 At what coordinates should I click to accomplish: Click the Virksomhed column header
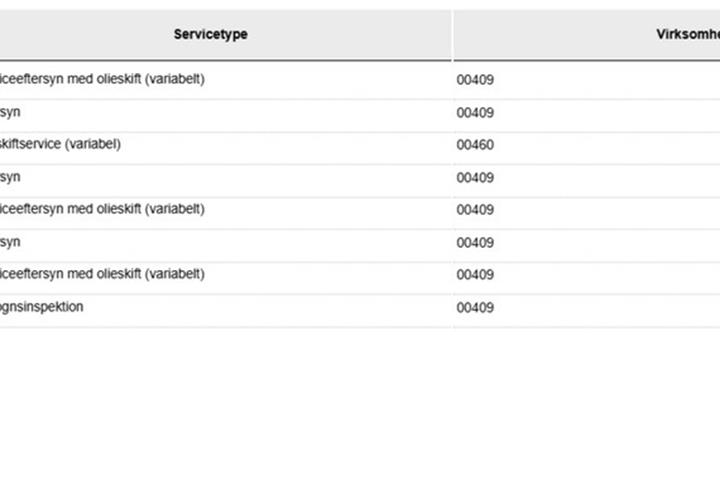(688, 34)
